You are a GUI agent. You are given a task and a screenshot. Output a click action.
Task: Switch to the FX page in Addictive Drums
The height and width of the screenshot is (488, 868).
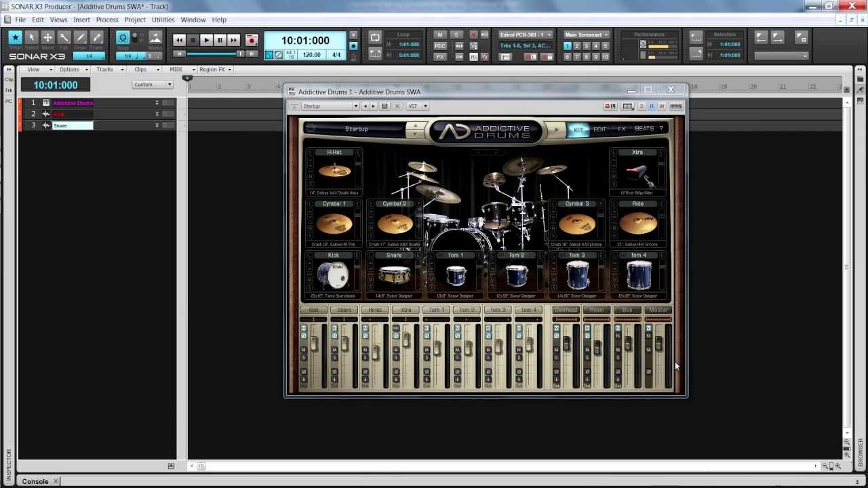click(x=621, y=129)
